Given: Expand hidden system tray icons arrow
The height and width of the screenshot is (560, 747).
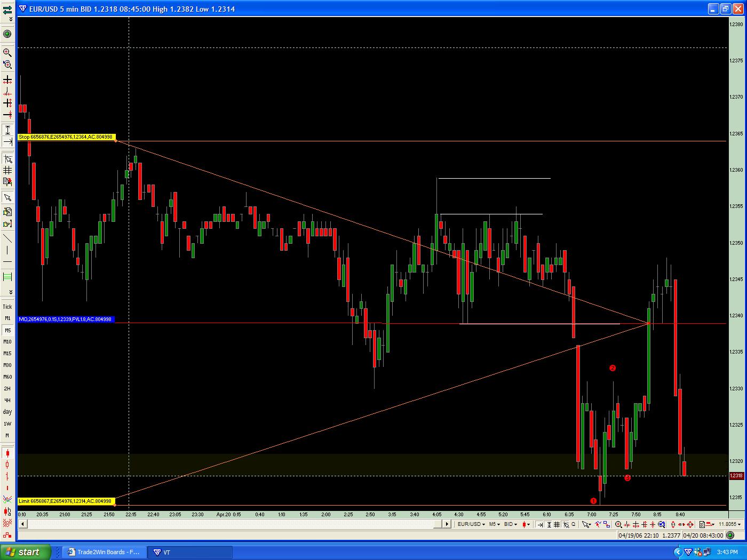Looking at the screenshot, I should 678,552.
